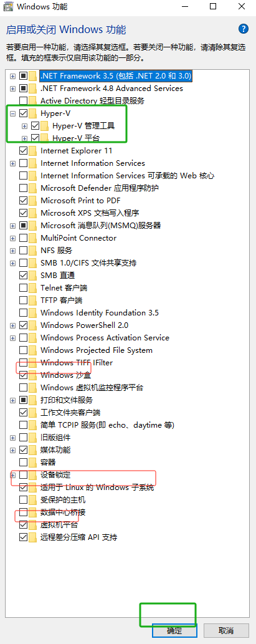Toggle the 虚拟机平台 checkbox
This screenshot has height=644, width=256.
[x=24, y=524]
